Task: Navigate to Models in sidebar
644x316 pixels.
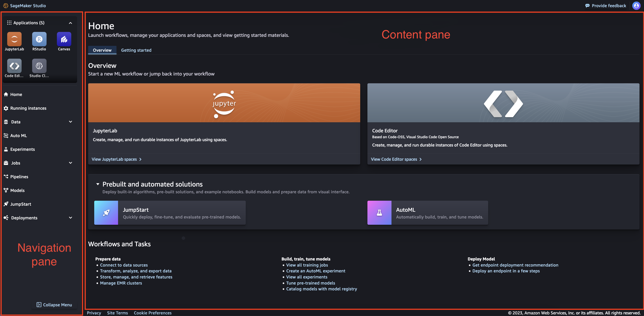Action: [x=17, y=190]
